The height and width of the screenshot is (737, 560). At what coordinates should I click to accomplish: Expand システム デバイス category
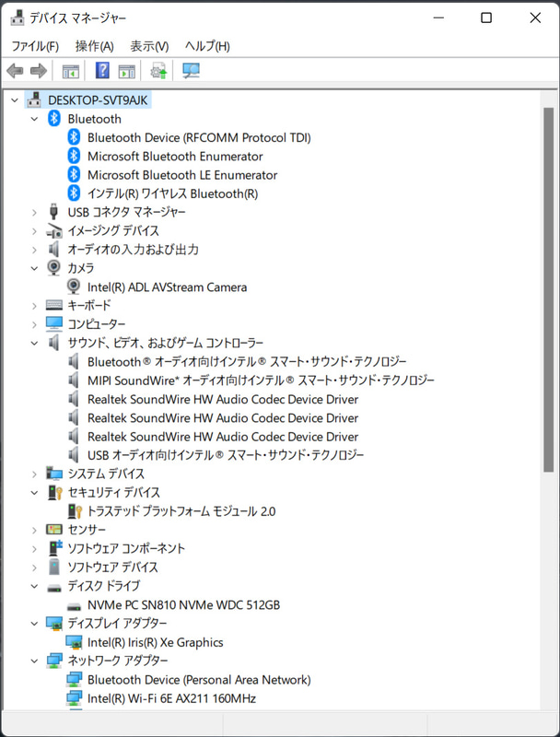[x=34, y=474]
